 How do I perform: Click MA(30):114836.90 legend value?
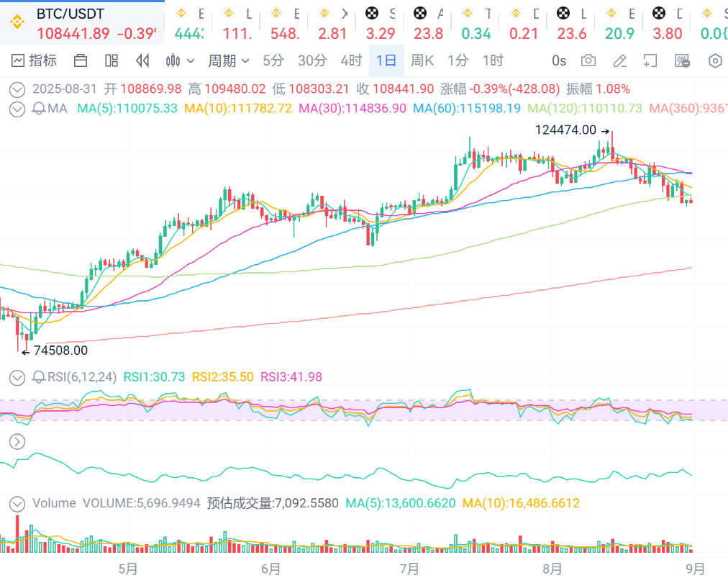click(352, 109)
